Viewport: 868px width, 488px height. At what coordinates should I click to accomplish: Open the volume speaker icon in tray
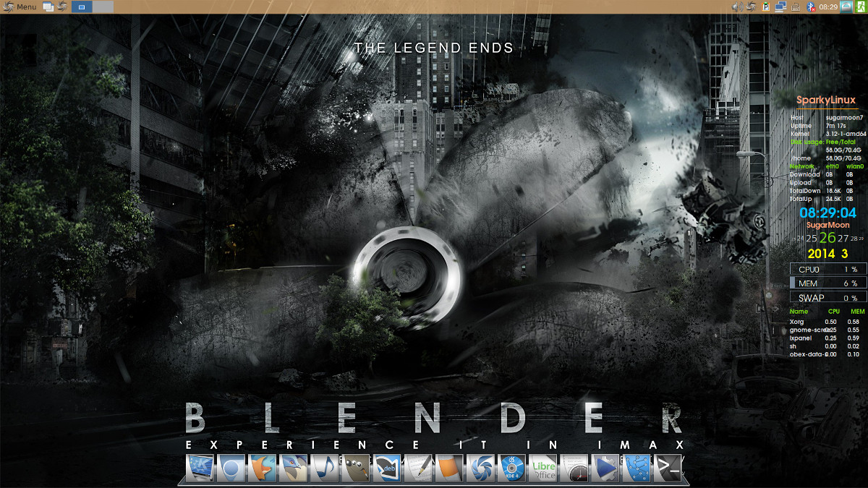737,7
